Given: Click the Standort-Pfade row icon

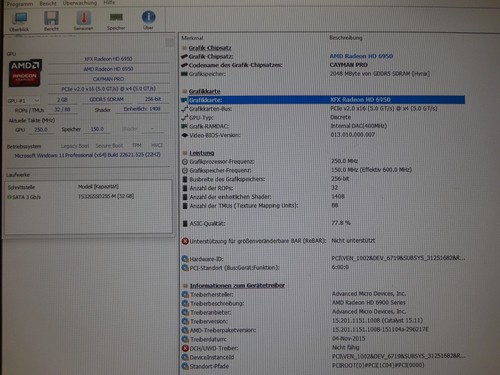Looking at the screenshot, I should pyautogui.click(x=186, y=366).
